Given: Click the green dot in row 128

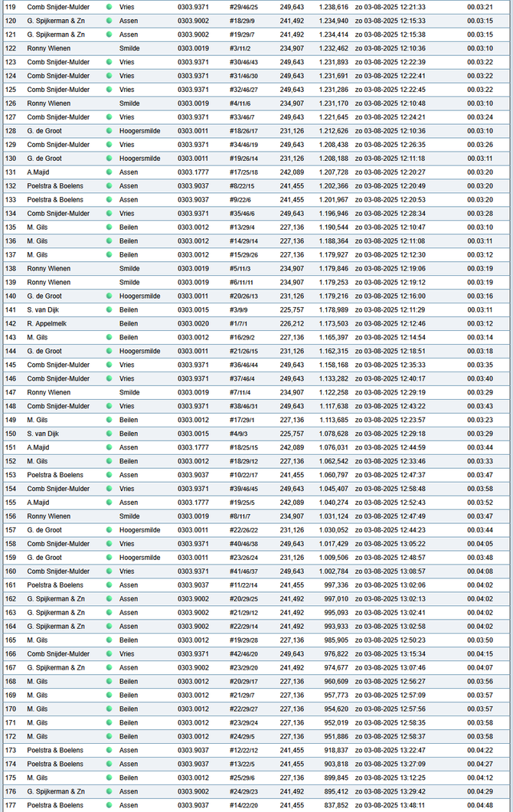Looking at the screenshot, I should pyautogui.click(x=109, y=131).
